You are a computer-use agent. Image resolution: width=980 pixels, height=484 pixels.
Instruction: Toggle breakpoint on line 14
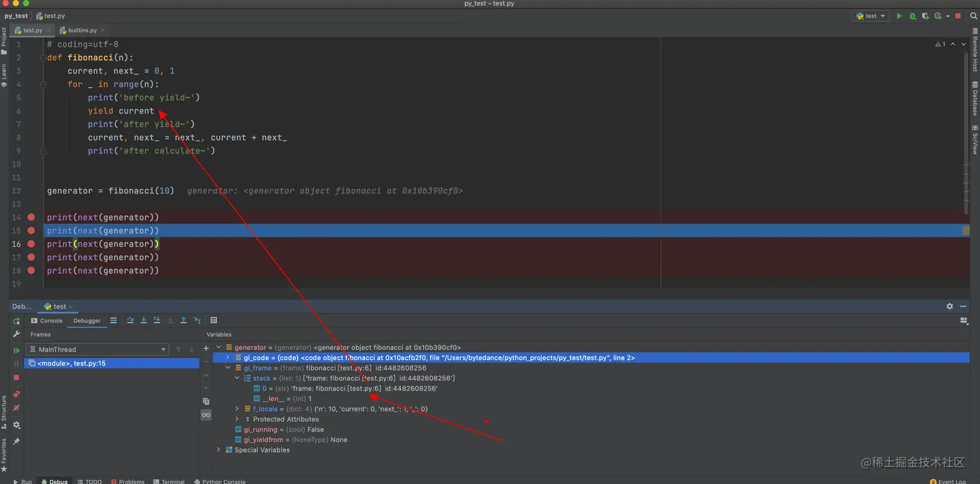tap(31, 217)
